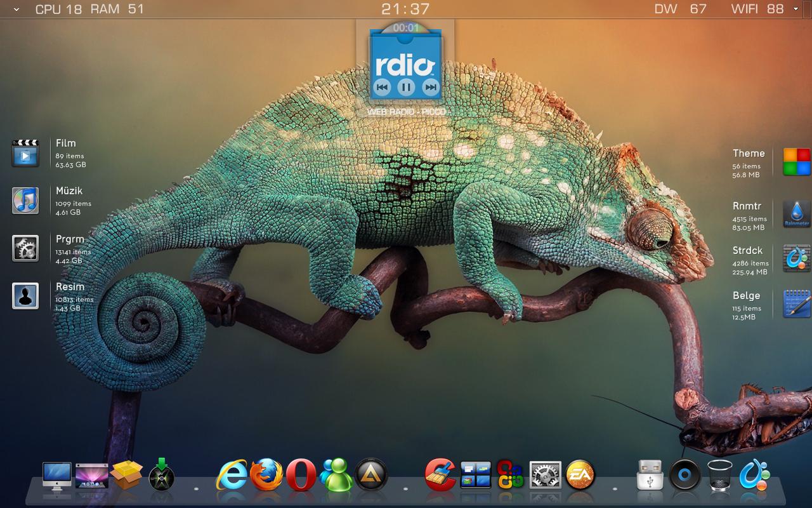Click the '12.5MB' Belge size text
The height and width of the screenshot is (508, 812).
click(x=743, y=317)
